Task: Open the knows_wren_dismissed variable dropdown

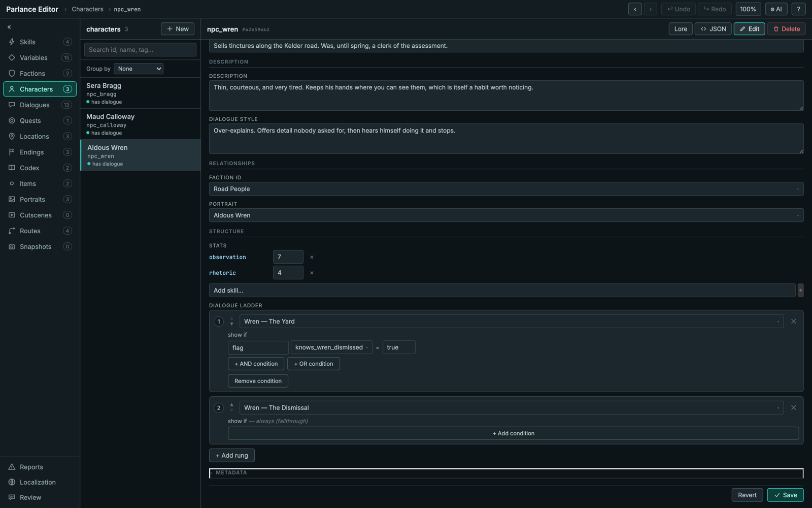Action: (x=331, y=347)
